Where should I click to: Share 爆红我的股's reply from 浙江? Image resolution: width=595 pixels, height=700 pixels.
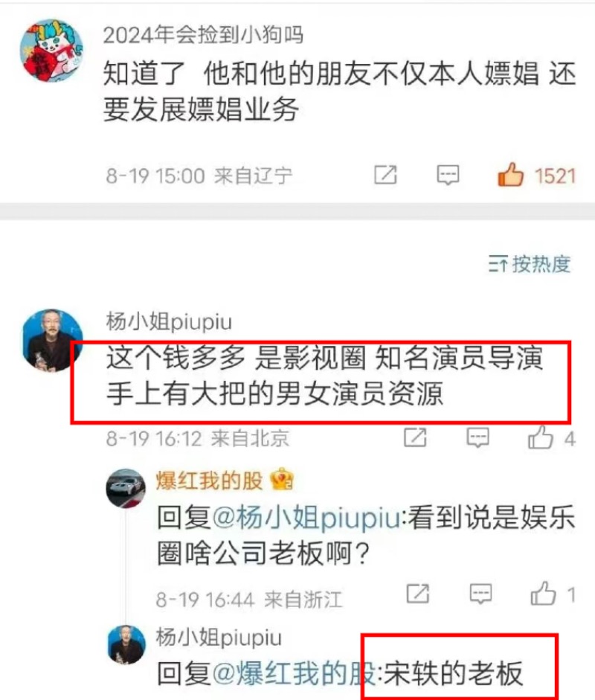[418, 594]
